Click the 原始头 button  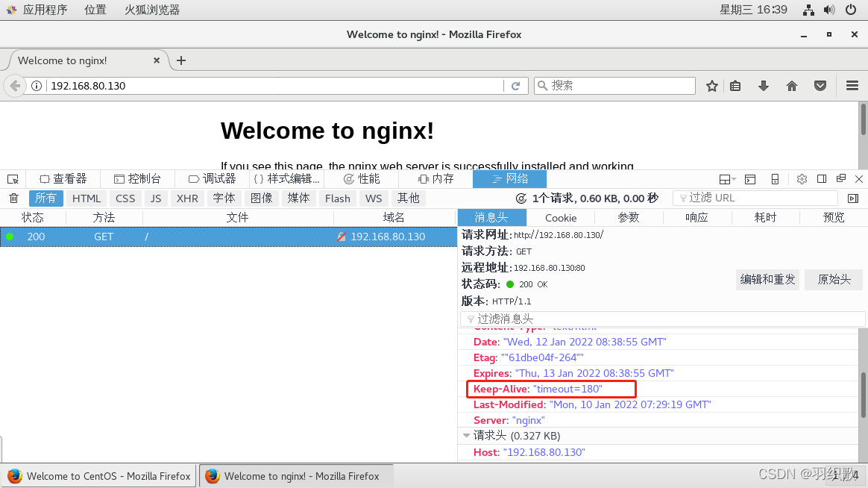pyautogui.click(x=834, y=280)
